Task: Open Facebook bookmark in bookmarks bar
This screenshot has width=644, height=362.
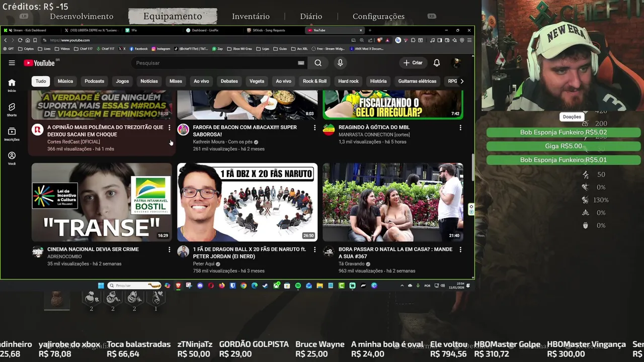Action: (139, 49)
